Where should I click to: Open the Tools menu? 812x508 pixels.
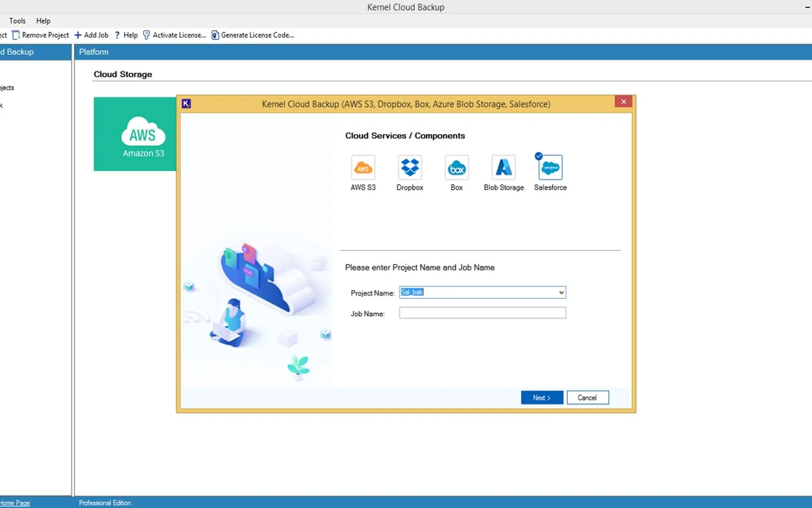pyautogui.click(x=17, y=21)
